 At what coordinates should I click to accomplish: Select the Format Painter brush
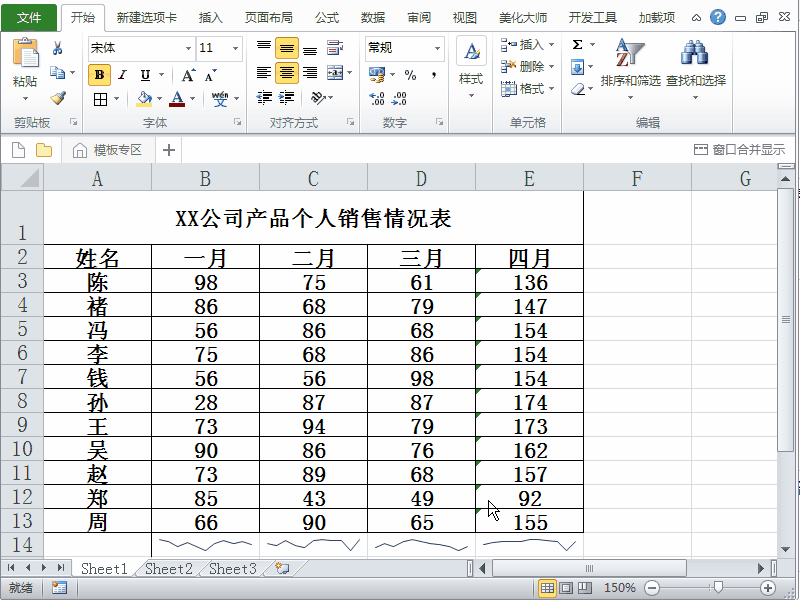[x=57, y=98]
